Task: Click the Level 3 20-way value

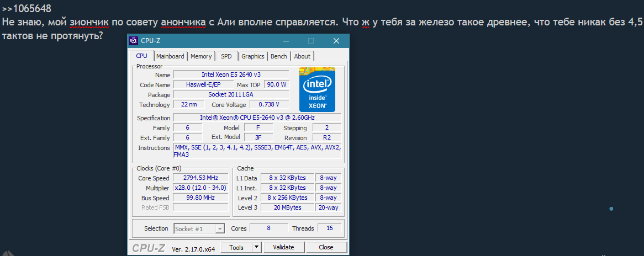Action: point(328,207)
